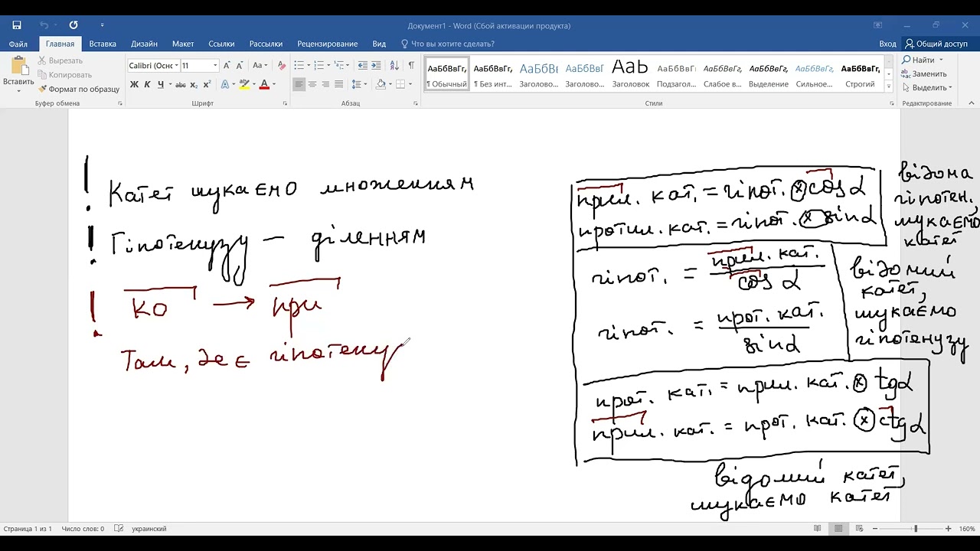Switch to the Вставка tab
The width and height of the screenshot is (980, 551).
(103, 44)
